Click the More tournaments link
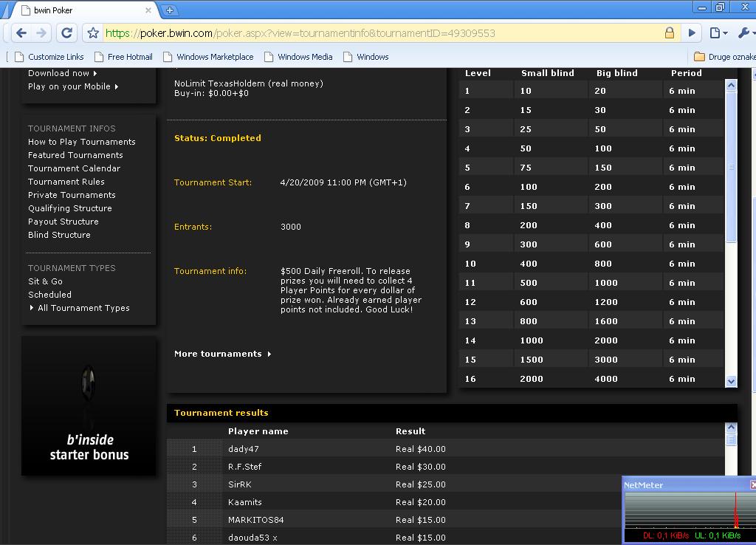 tap(223, 354)
